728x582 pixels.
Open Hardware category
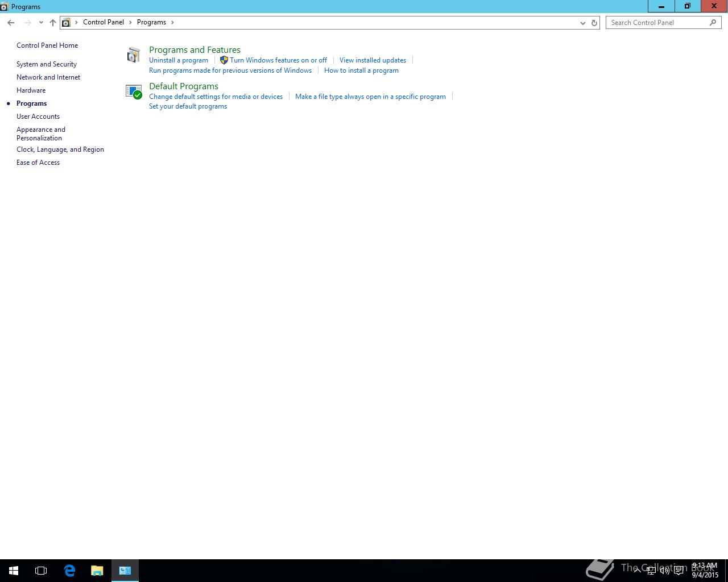31,90
